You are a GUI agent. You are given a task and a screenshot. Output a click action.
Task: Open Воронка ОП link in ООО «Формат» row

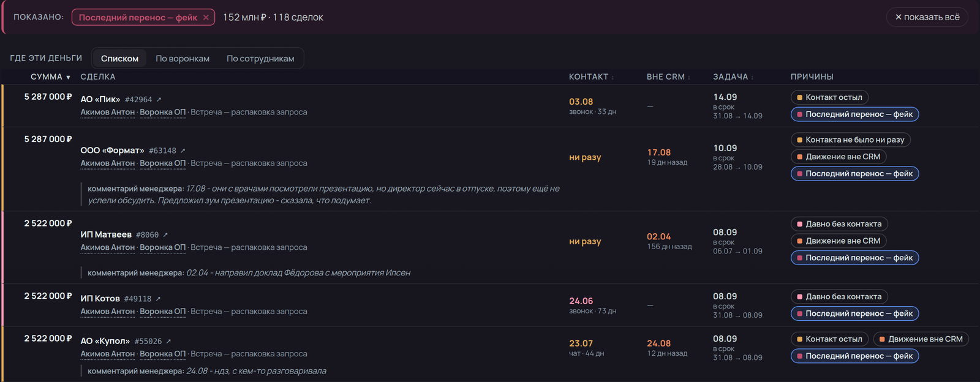tap(162, 163)
